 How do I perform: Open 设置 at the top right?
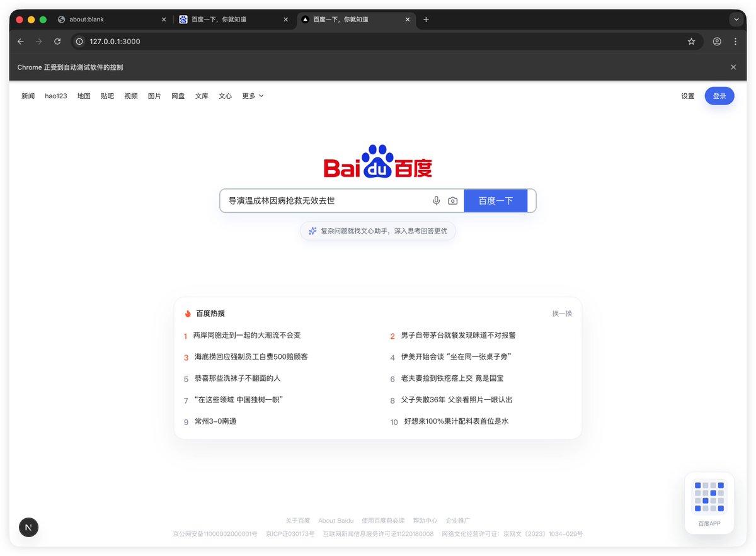(688, 96)
